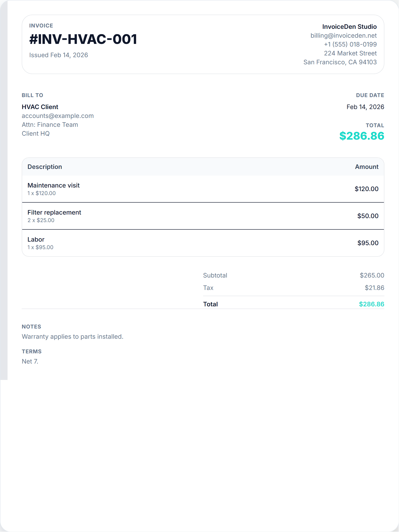Click the HVAC Client name
The height and width of the screenshot is (532, 399).
click(40, 107)
